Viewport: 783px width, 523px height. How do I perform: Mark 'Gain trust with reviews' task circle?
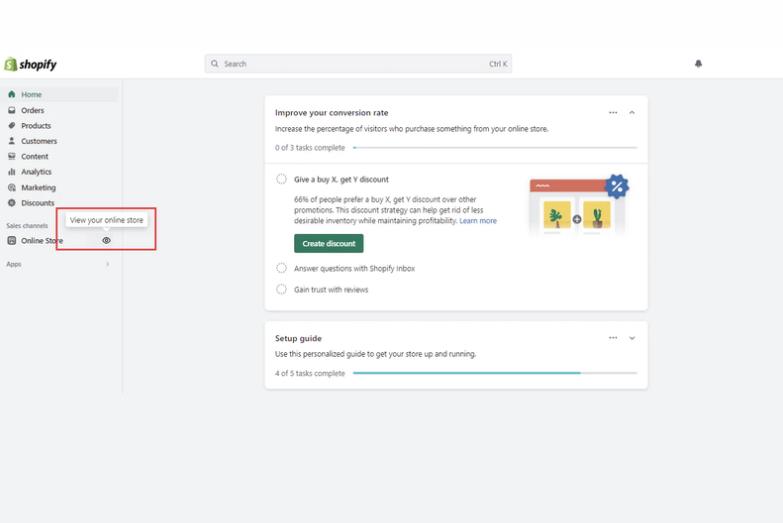282,289
